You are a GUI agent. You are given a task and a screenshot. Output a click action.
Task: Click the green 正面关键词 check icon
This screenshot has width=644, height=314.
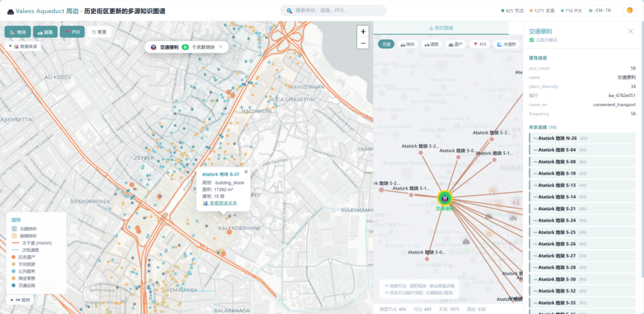point(531,41)
